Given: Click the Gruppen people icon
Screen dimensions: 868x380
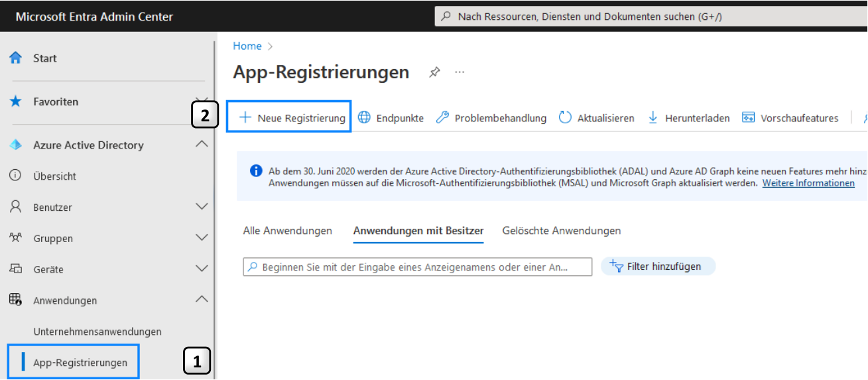Looking at the screenshot, I should [x=15, y=237].
